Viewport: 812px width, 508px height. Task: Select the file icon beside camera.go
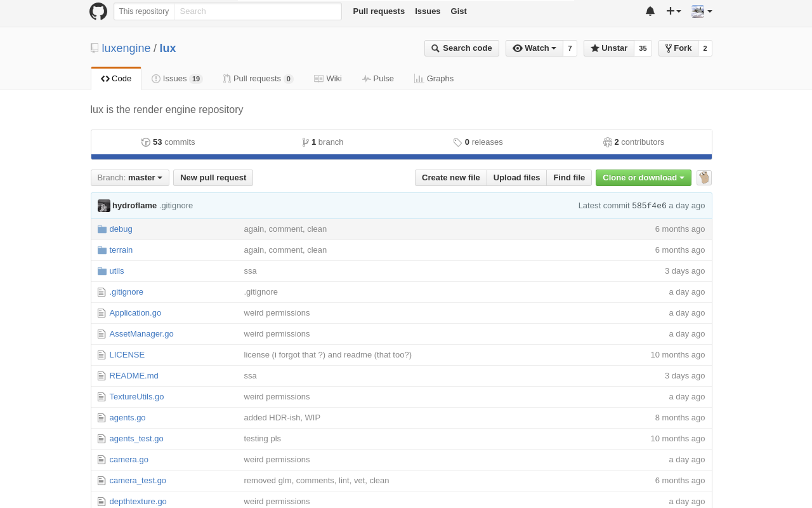[x=101, y=460]
